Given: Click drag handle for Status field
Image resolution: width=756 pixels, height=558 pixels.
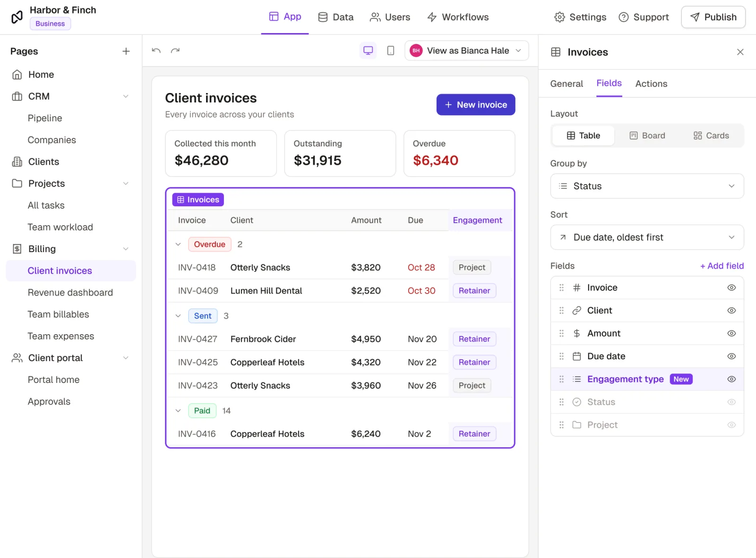Looking at the screenshot, I should (562, 402).
